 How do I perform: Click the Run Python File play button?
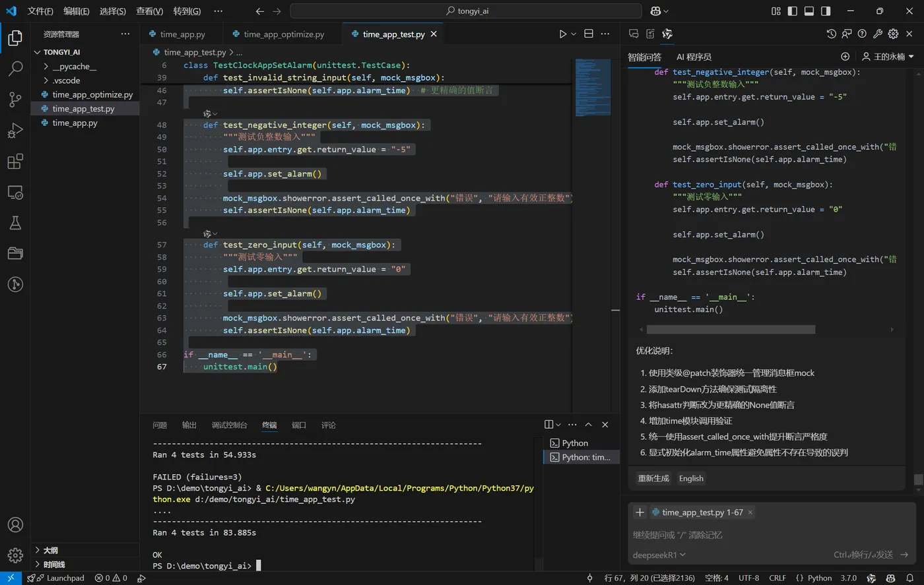562,34
